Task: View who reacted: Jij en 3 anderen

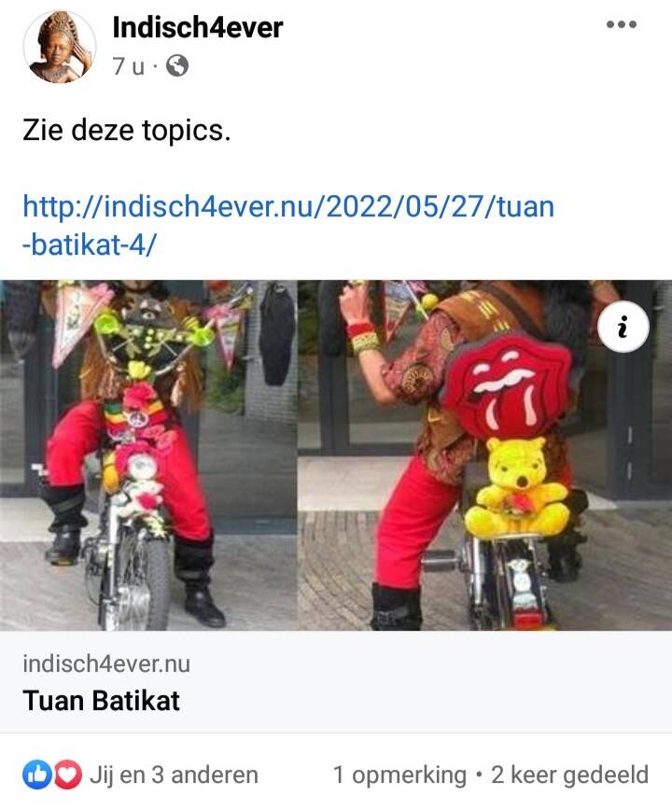Action: (174, 774)
